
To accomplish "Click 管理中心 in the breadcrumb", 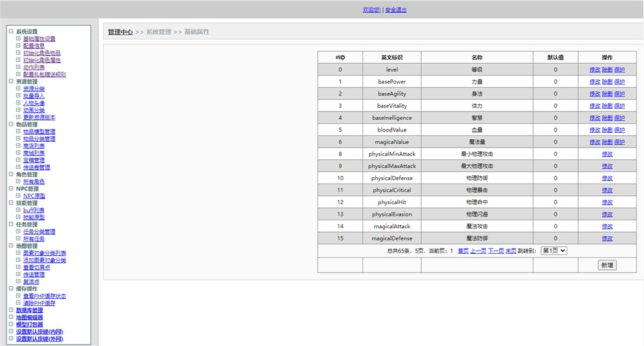I will pos(120,32).
